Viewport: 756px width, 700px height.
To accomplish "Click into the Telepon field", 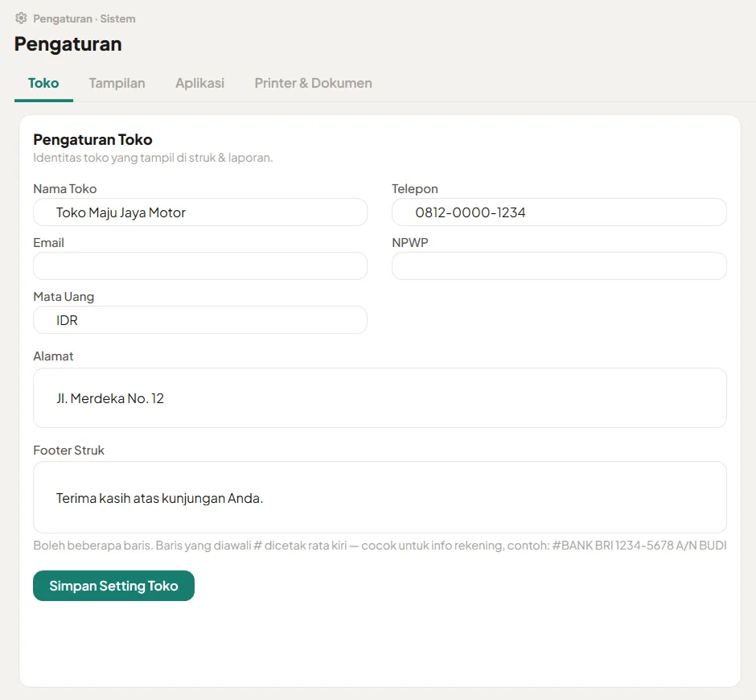I will click(x=559, y=212).
